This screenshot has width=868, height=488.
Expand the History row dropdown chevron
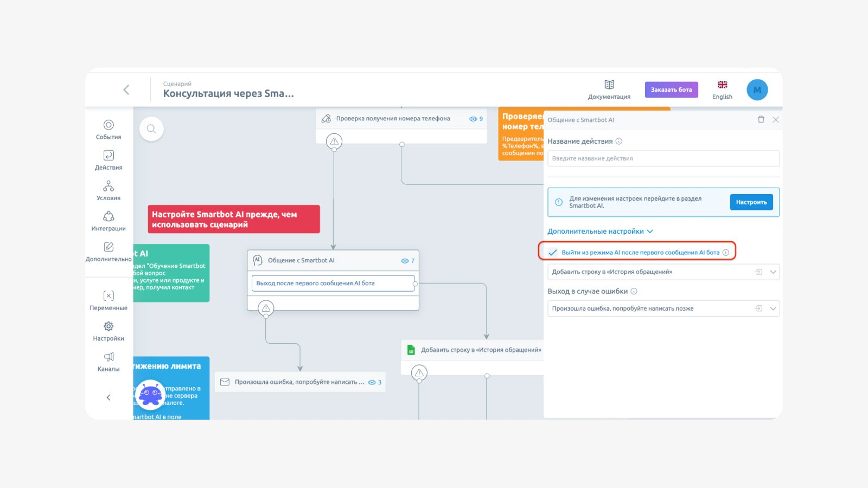[x=773, y=272]
